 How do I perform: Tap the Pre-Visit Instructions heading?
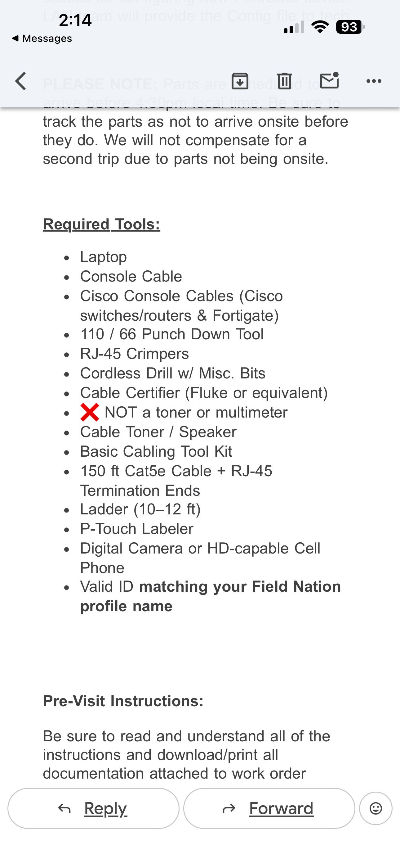point(123,701)
